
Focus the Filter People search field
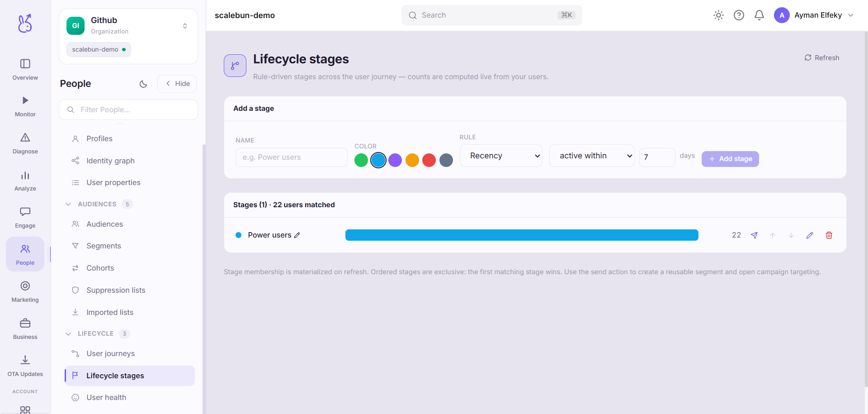coord(128,109)
